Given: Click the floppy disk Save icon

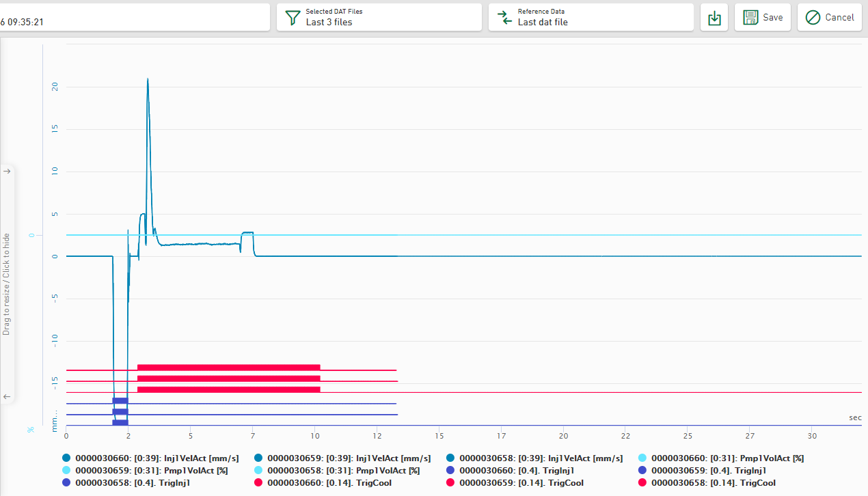Looking at the screenshot, I should click(x=750, y=17).
